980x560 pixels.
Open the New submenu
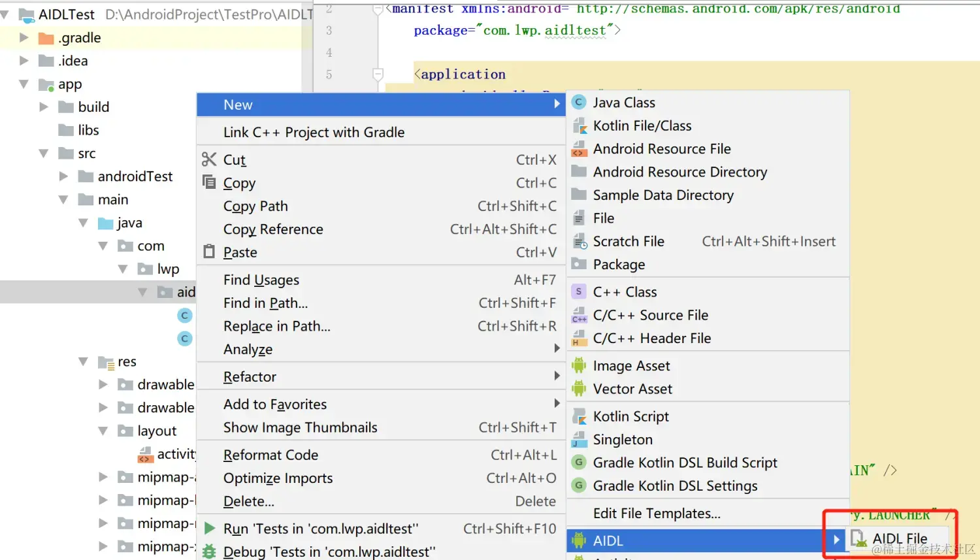380,105
